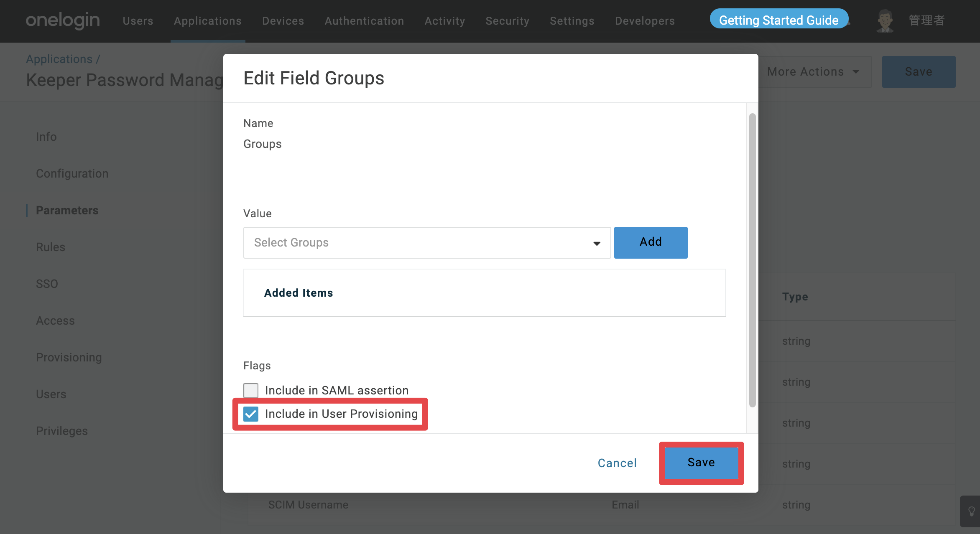Uncheck Include in User Provisioning

(x=251, y=414)
